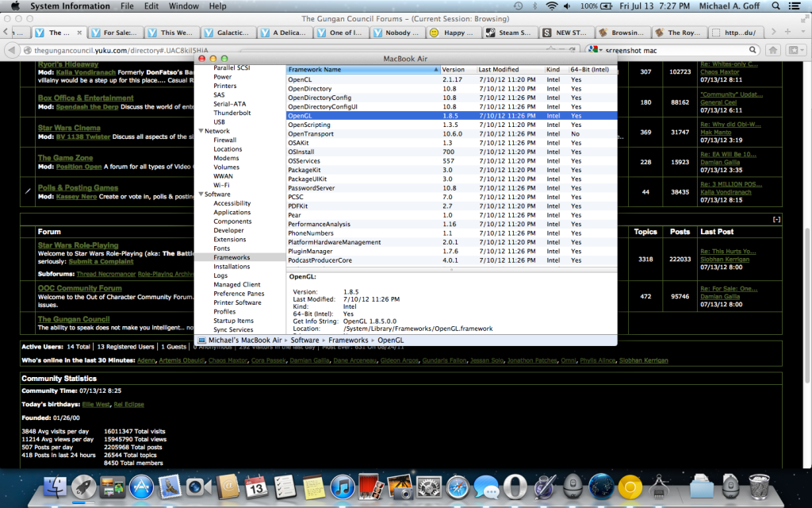
Task: Click the browser search field
Action: (x=676, y=50)
